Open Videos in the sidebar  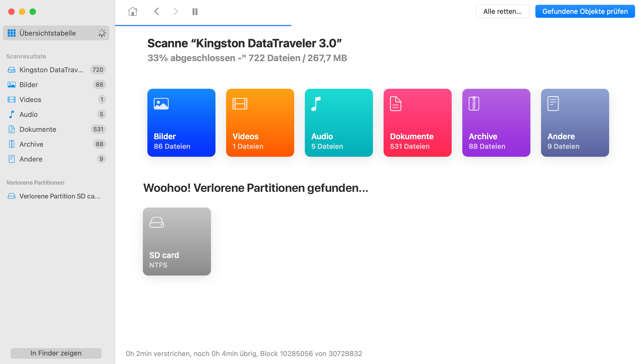(x=56, y=99)
